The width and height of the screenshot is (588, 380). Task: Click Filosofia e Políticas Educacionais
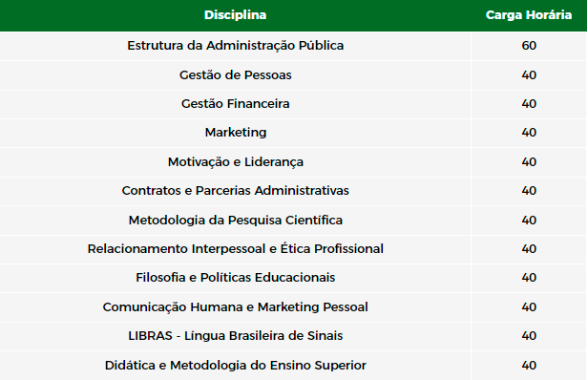click(x=235, y=278)
